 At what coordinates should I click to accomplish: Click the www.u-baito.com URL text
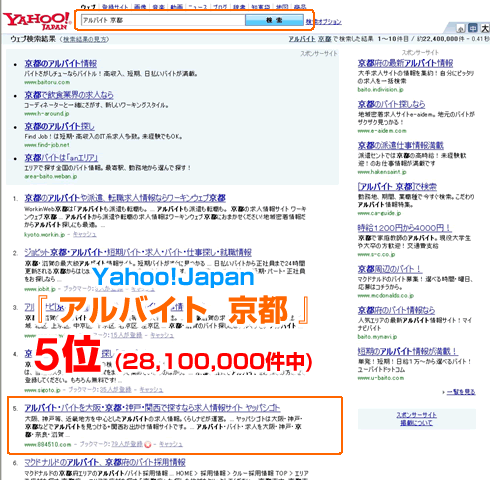381,378
